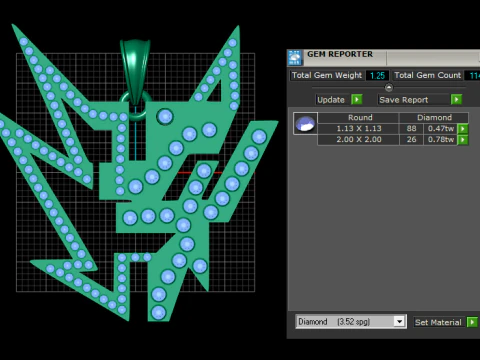Click the Gem Reporter panel icon
This screenshot has height=360, width=480.
pyautogui.click(x=295, y=58)
